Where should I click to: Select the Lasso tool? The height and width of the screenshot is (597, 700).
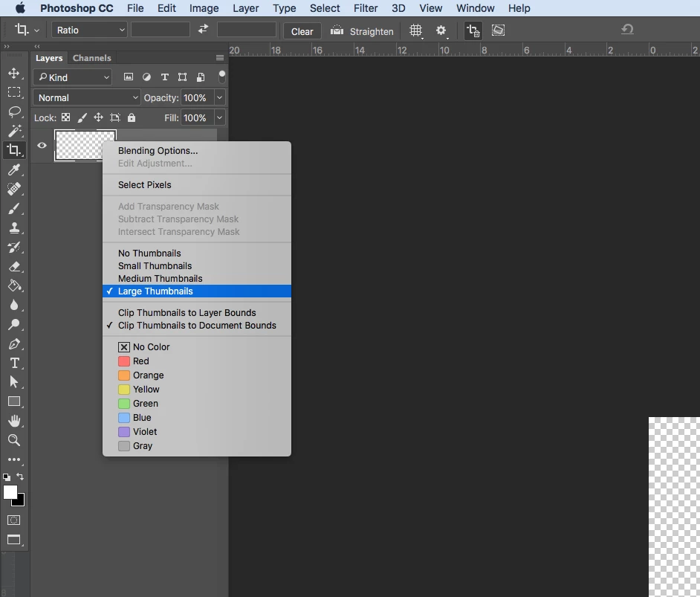14,112
